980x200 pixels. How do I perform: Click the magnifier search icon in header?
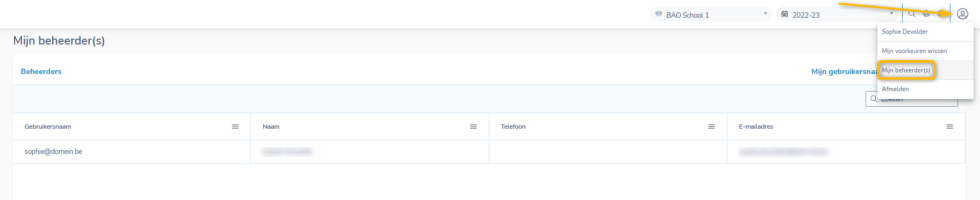[912, 14]
